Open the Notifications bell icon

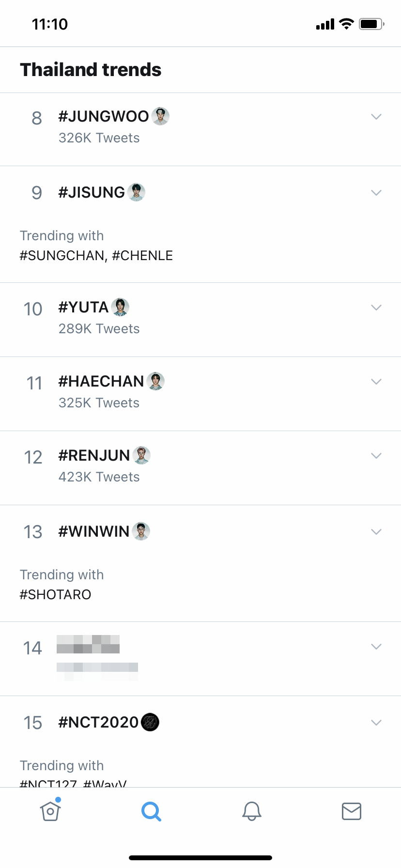(252, 811)
